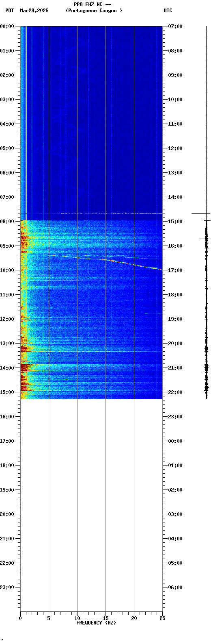Viewport: 224px width, 644px height.
Task: Click UTC axis time label '20:00'
Action: 175,344
